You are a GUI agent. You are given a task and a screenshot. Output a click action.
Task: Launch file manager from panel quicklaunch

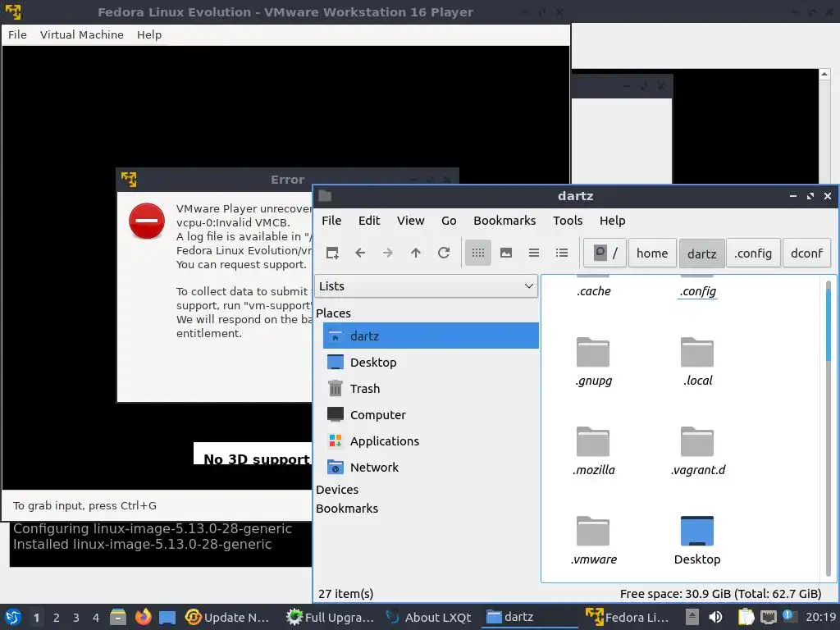tap(118, 617)
